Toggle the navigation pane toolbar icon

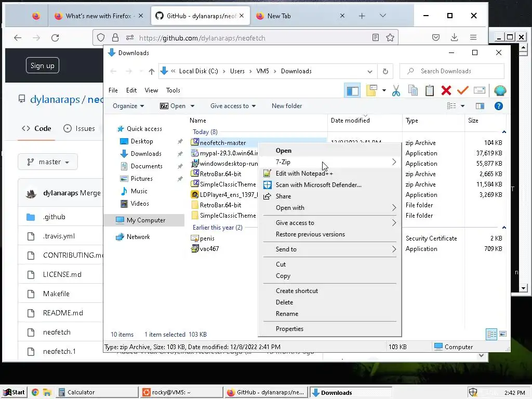352,90
